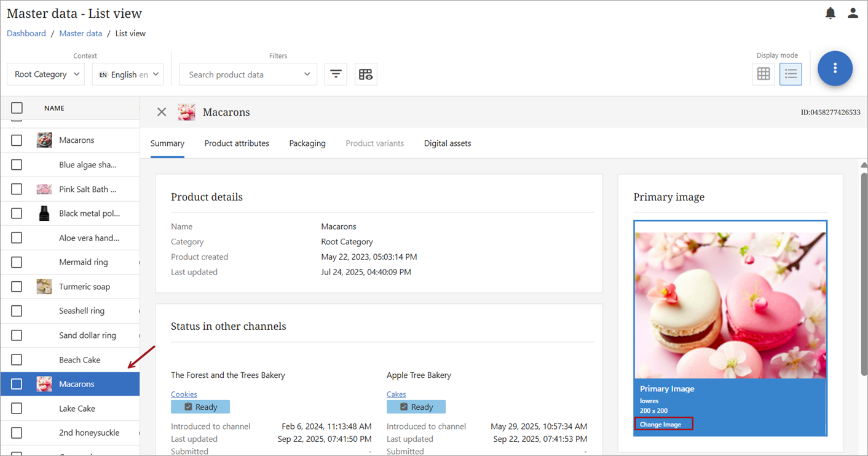
Task: Check the Beach Cake row checkbox
Action: [x=17, y=360]
